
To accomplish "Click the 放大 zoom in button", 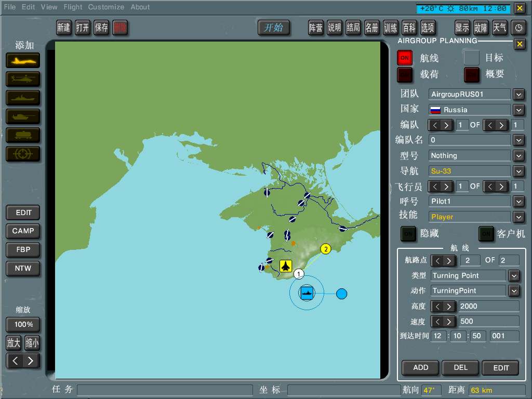I will [14, 343].
